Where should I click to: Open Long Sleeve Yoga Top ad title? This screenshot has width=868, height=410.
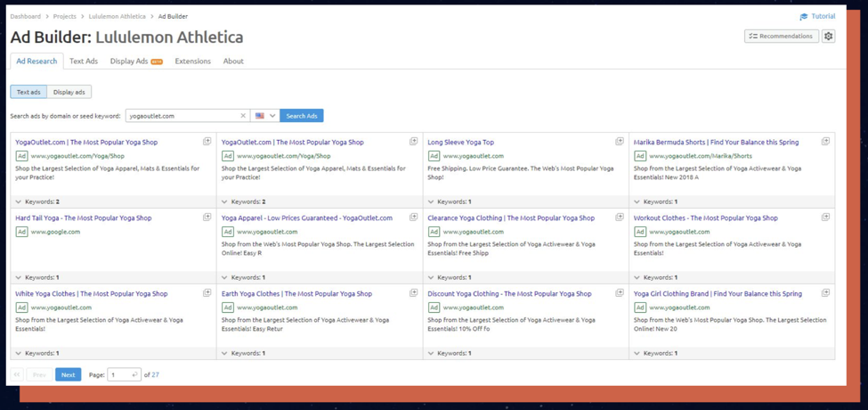460,143
